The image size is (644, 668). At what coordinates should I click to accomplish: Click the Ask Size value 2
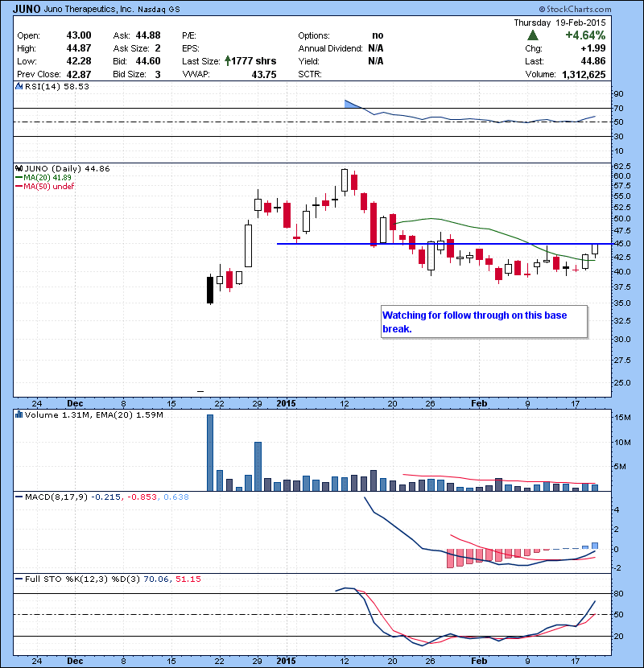point(158,48)
